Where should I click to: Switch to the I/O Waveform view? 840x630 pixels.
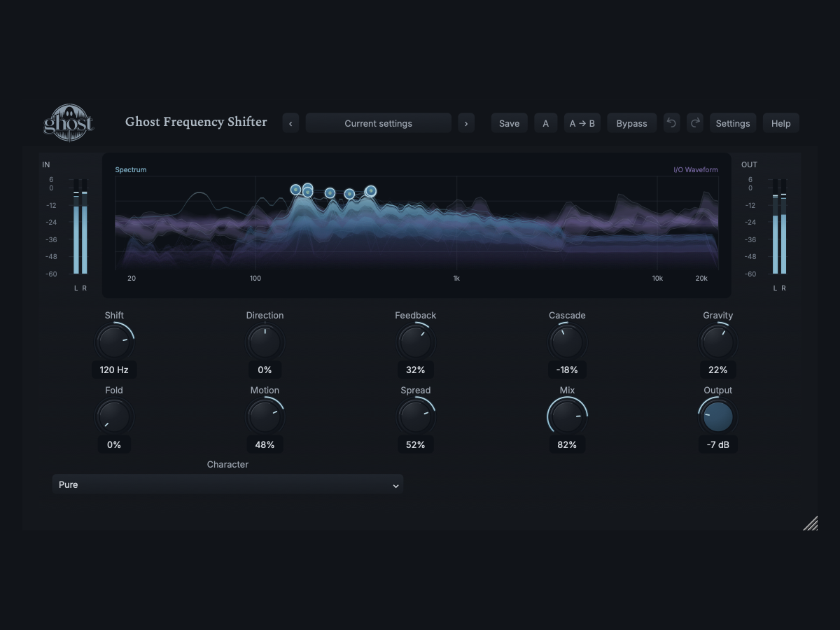pyautogui.click(x=695, y=169)
